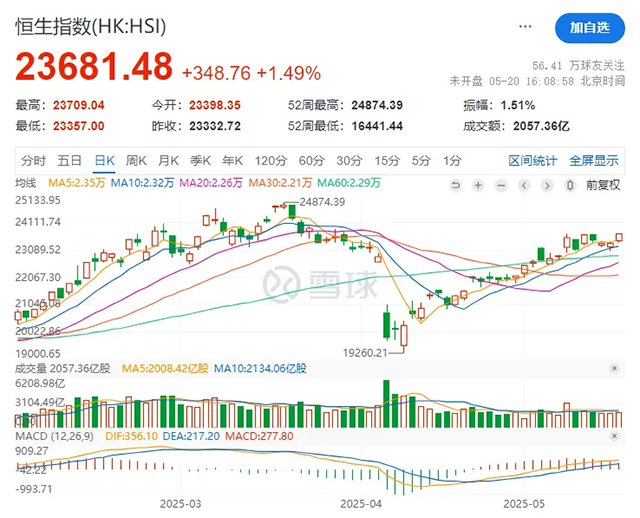Click the 今开 value 23398.35
Image resolution: width=640 pixels, height=518 pixels.
pos(215,105)
